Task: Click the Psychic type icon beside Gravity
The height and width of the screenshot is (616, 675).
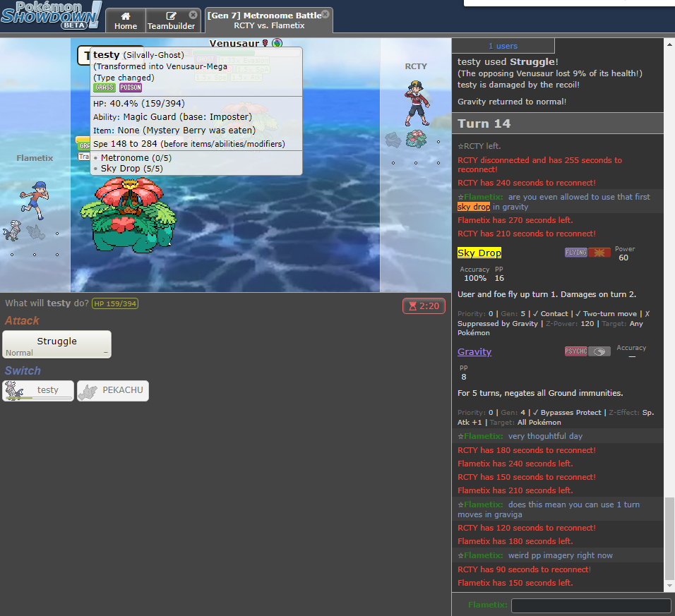Action: point(575,351)
